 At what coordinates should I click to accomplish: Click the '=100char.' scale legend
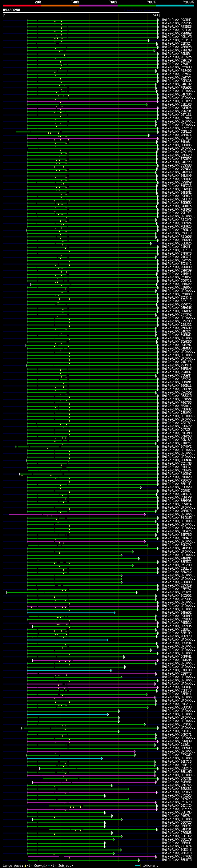pyautogui.click(x=147, y=865)
